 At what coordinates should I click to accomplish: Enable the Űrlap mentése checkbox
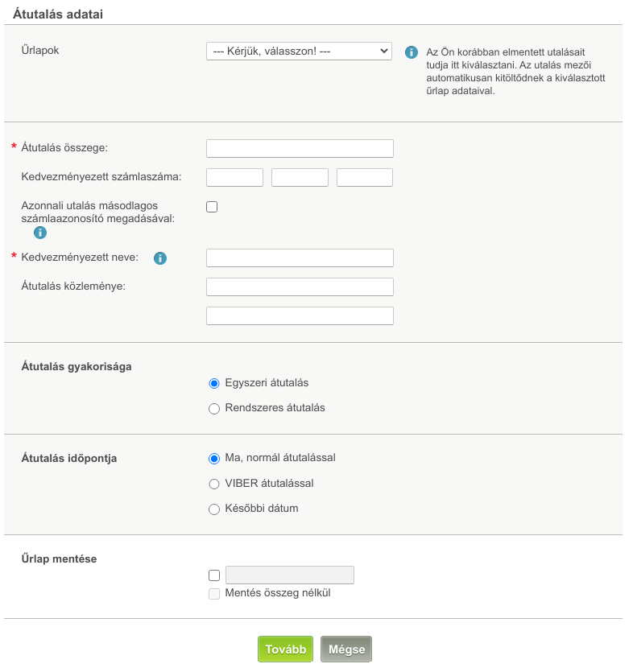pyautogui.click(x=214, y=575)
